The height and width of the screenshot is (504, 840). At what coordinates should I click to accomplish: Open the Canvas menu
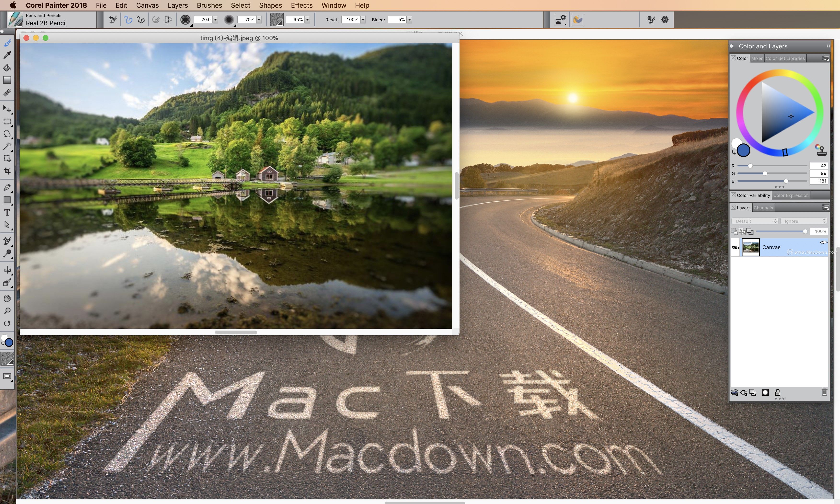[x=147, y=5]
